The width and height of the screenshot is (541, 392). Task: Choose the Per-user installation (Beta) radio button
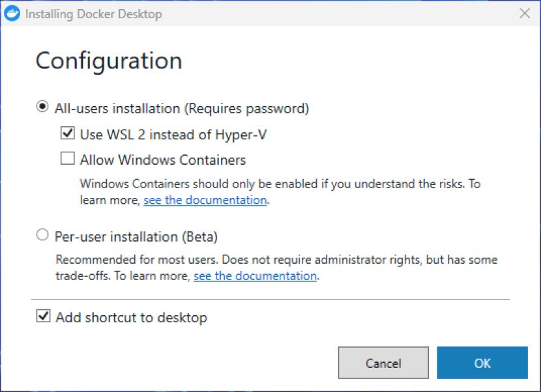point(42,235)
